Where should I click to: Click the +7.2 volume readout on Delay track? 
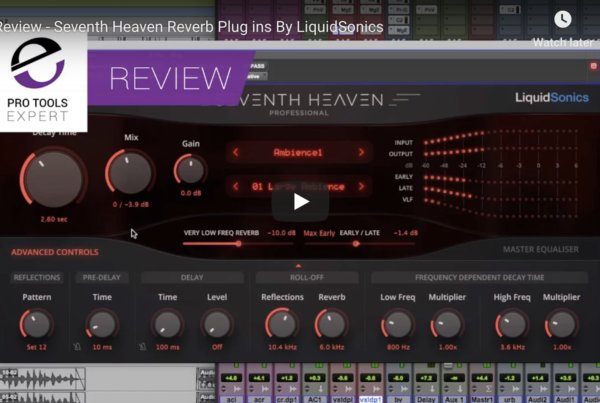click(426, 378)
